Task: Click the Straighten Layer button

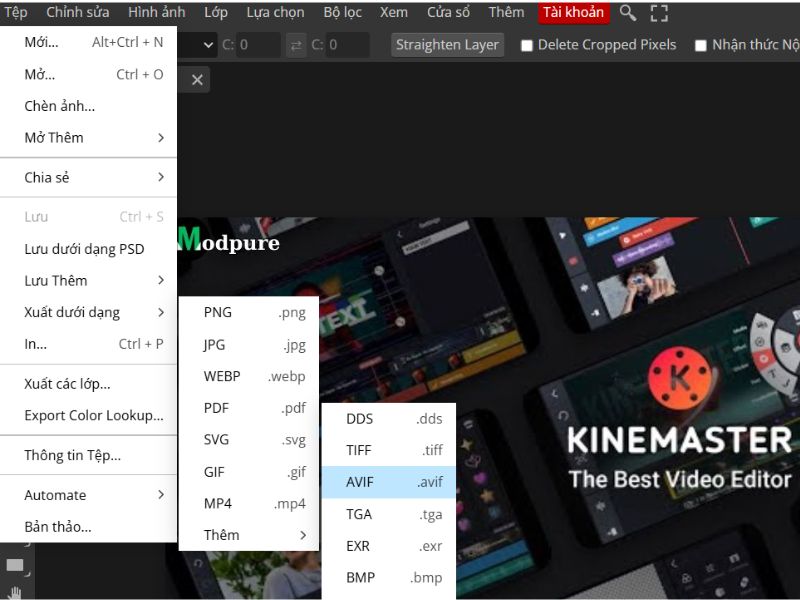Action: click(447, 45)
